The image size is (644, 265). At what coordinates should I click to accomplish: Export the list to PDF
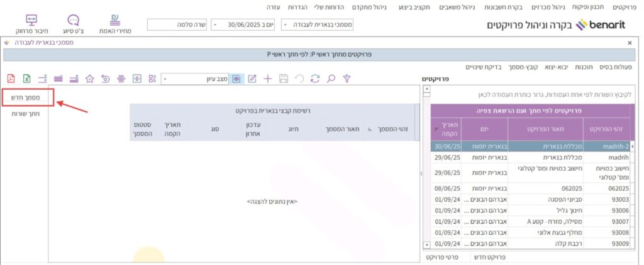tap(11, 79)
